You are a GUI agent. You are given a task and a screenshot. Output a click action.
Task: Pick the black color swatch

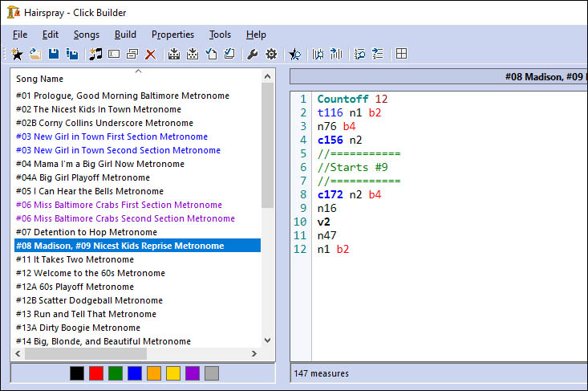[x=77, y=373]
